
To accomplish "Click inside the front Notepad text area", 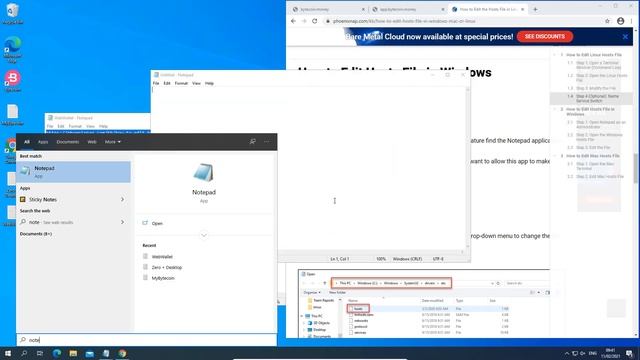I will pos(310,169).
